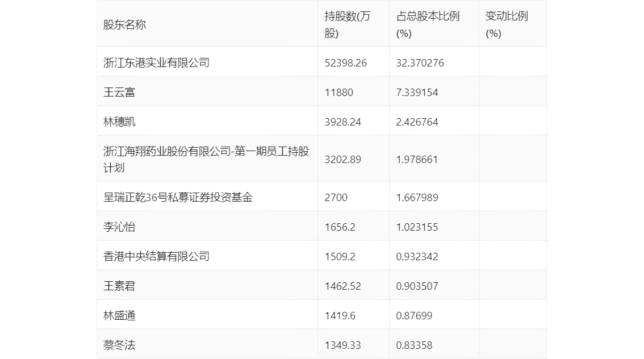This screenshot has height=359, width=644.
Task: Click the 变动比例(%) column header
Action: 507,24
